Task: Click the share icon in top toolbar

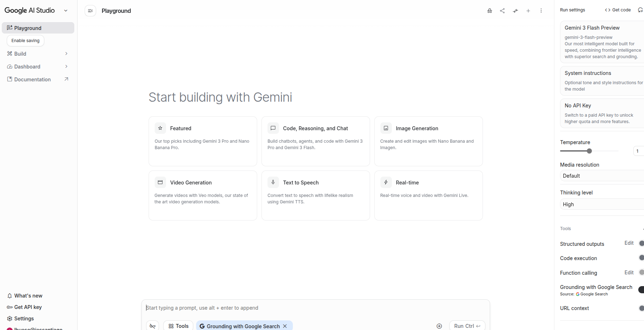Action: [x=502, y=11]
